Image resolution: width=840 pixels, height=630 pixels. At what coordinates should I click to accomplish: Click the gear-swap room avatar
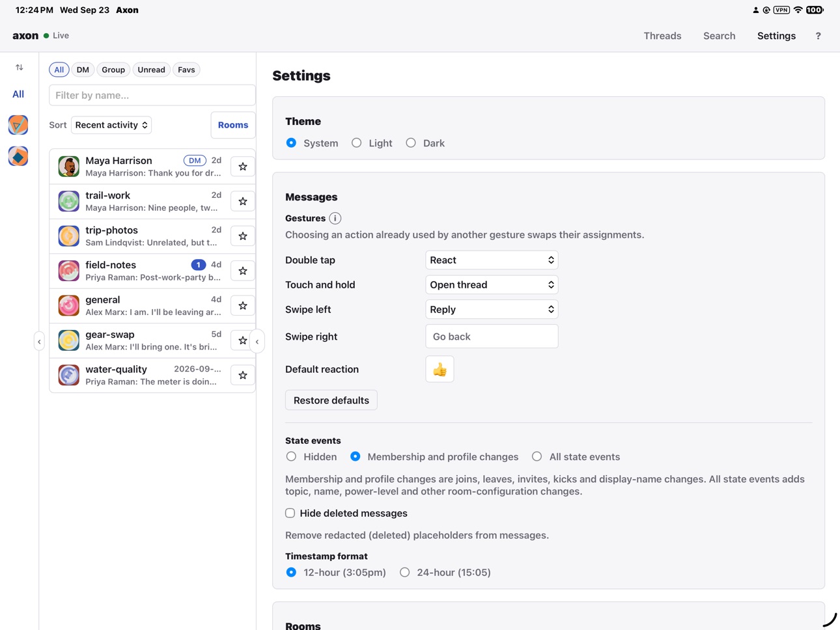69,340
